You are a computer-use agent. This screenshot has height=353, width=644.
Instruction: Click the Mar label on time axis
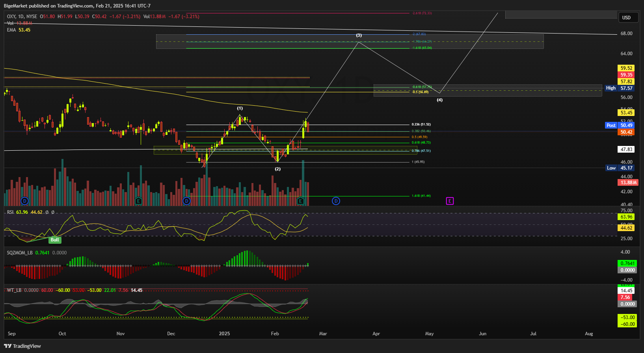point(323,334)
